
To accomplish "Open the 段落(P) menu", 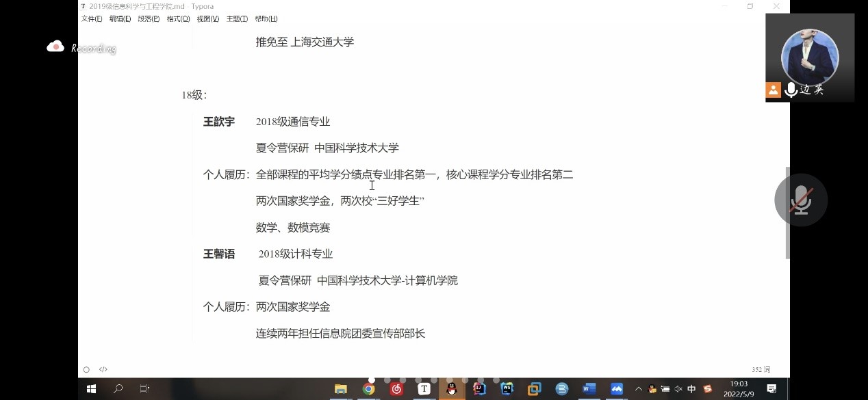I will coord(149,18).
